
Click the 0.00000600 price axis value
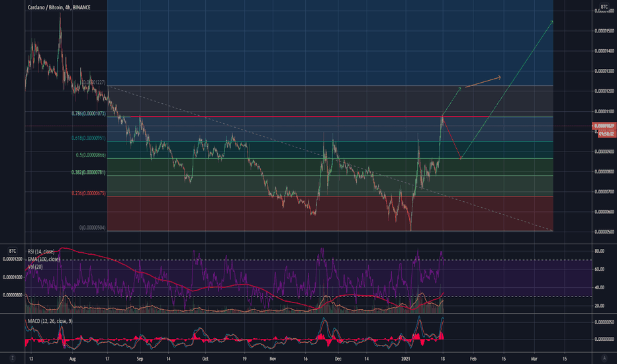604,212
